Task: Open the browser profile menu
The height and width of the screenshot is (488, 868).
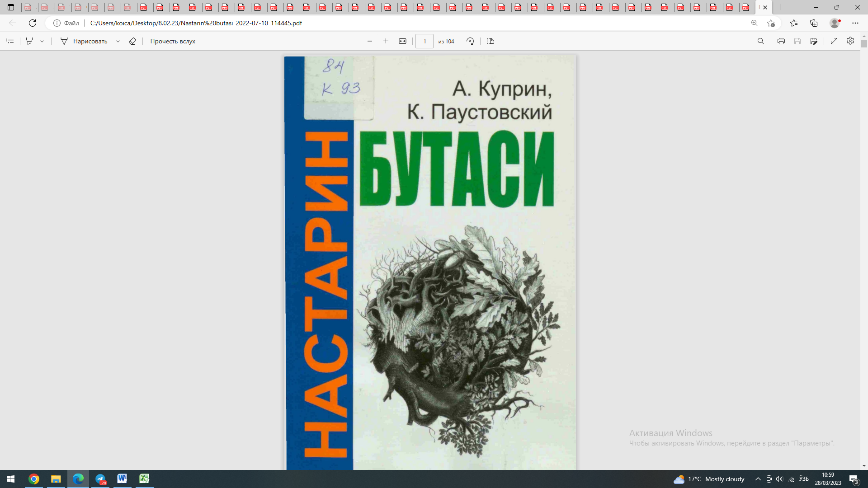Action: (833, 23)
